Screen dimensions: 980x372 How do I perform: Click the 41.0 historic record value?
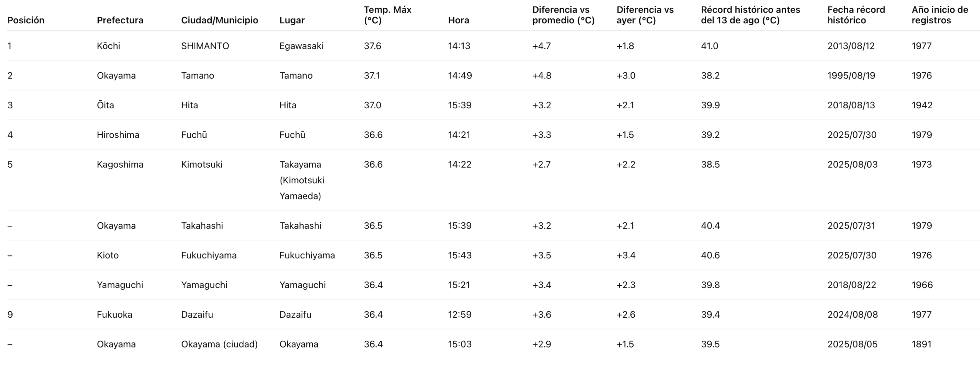pyautogui.click(x=709, y=46)
